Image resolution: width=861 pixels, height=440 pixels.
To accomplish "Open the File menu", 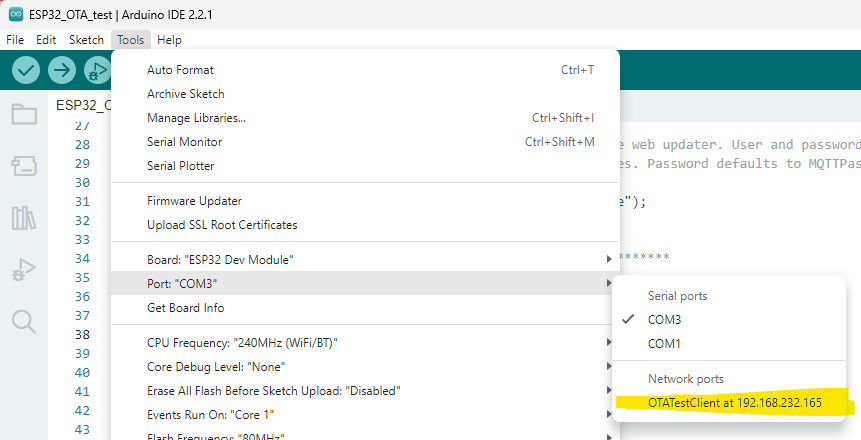I will pos(15,40).
